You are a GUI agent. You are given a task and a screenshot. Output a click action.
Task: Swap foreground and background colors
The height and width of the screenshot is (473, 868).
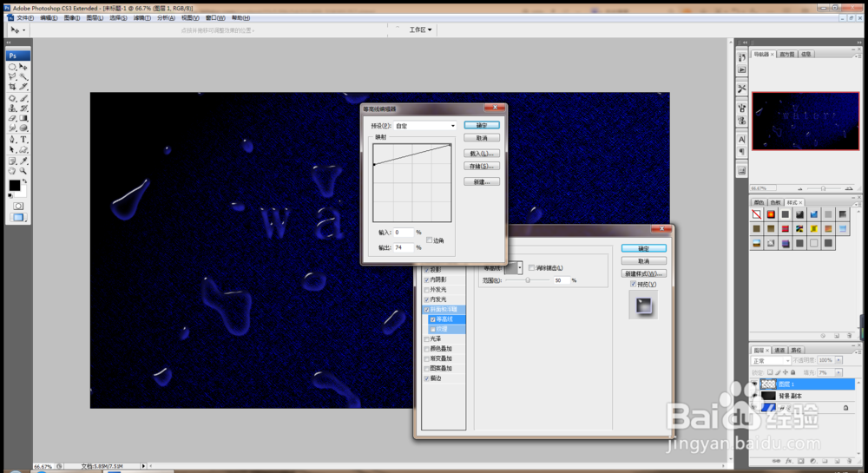(25, 181)
